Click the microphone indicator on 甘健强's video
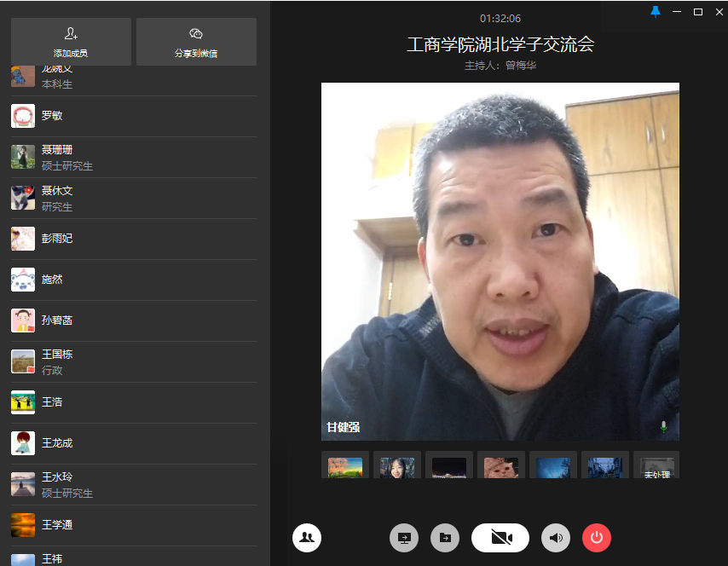The height and width of the screenshot is (566, 728). (664, 426)
